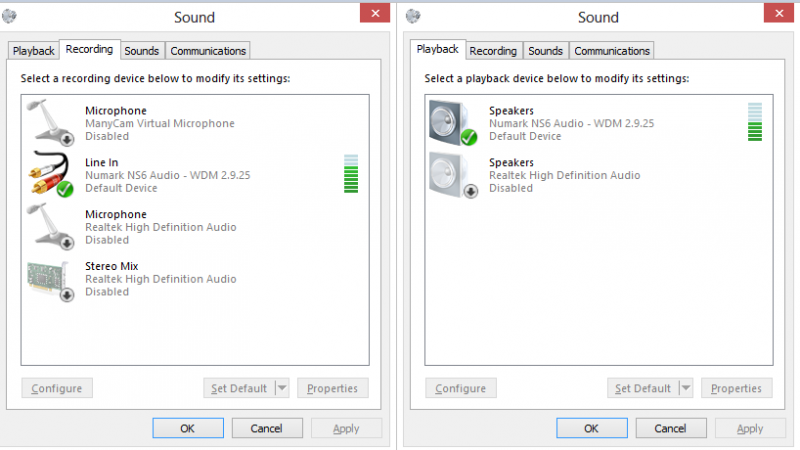This screenshot has width=800, height=450.
Task: Switch to Sounds tab in the left window
Action: [x=142, y=51]
